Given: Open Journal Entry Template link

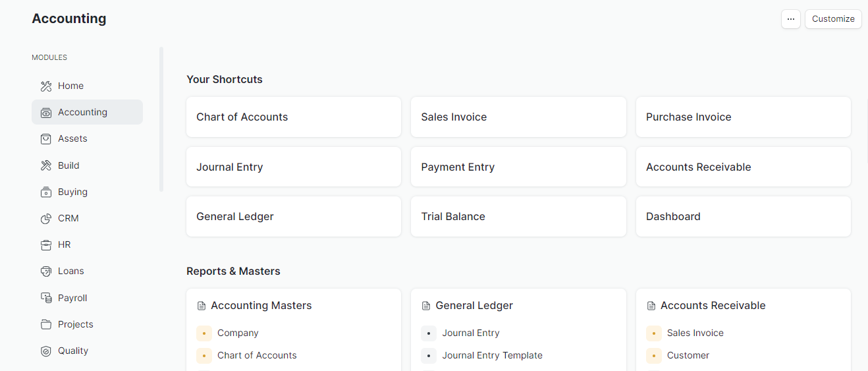Looking at the screenshot, I should pos(492,355).
